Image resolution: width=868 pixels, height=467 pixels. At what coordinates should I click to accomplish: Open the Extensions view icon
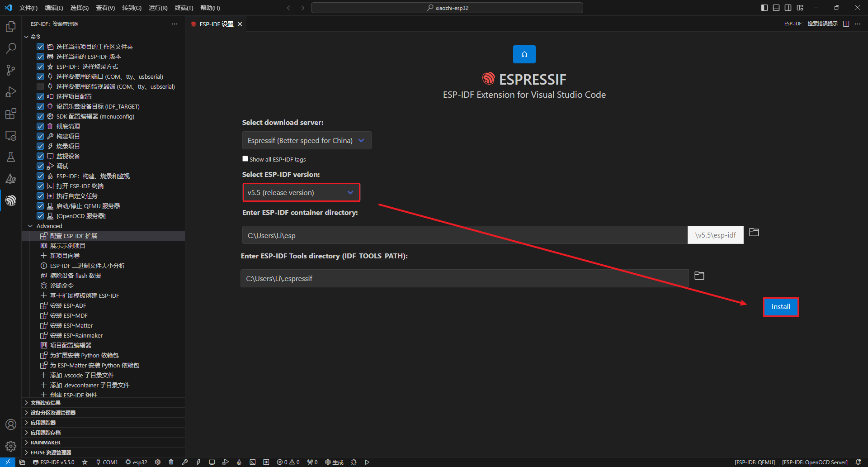click(11, 114)
